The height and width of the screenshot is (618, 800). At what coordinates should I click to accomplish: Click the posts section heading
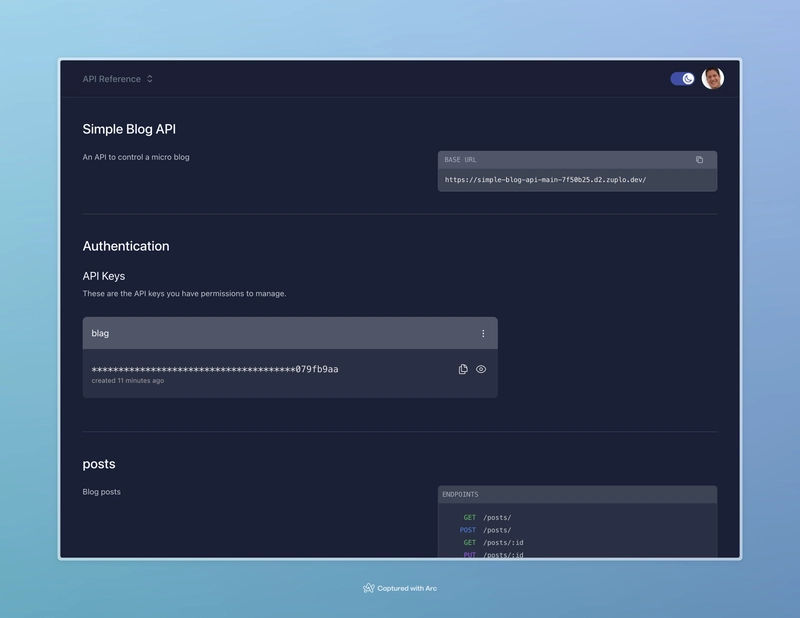pos(99,464)
